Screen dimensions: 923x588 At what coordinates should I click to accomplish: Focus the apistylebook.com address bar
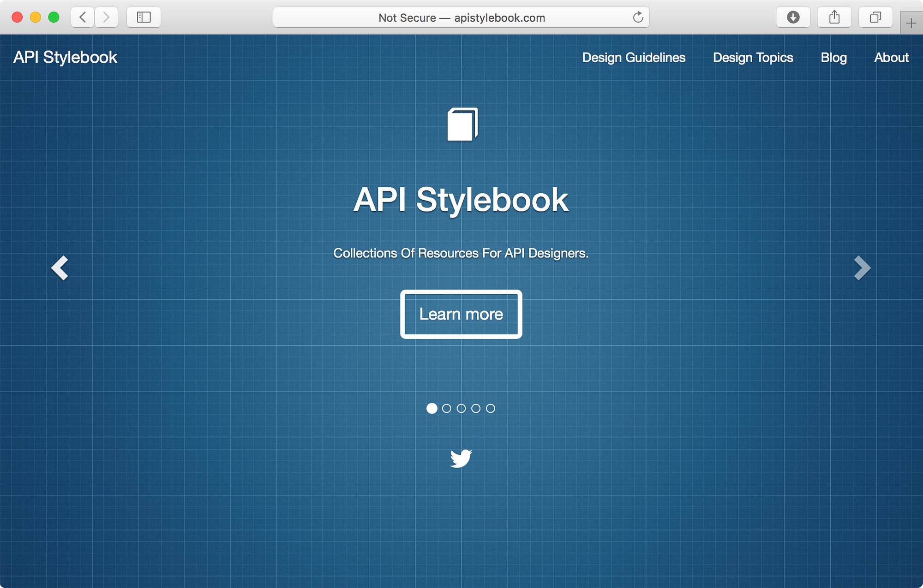pos(461,18)
